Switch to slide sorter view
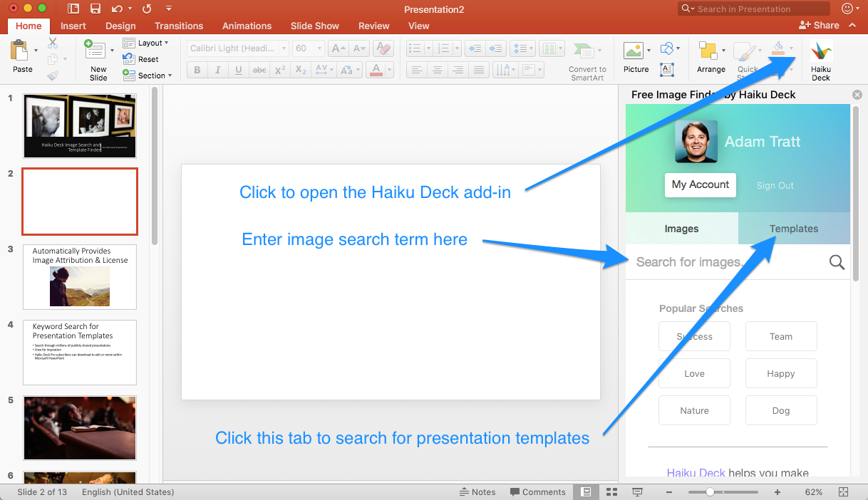 coord(611,492)
